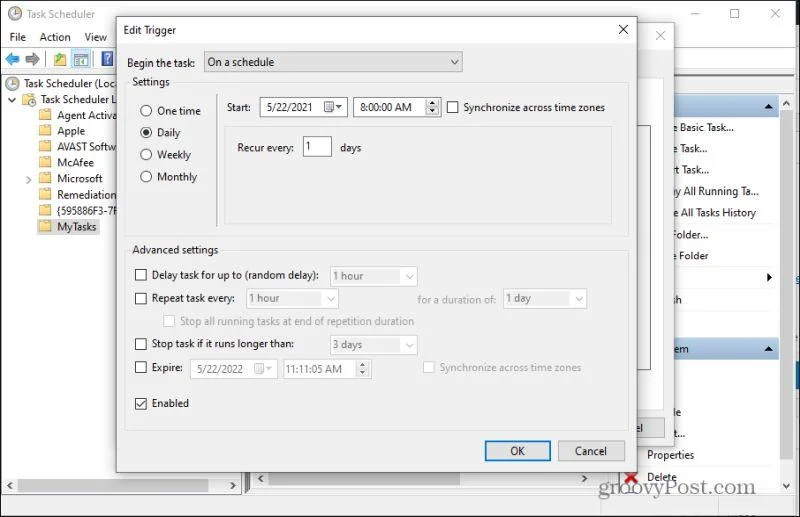800x517 pixels.
Task: Enable Repeat task every checkbox
Action: click(x=140, y=298)
